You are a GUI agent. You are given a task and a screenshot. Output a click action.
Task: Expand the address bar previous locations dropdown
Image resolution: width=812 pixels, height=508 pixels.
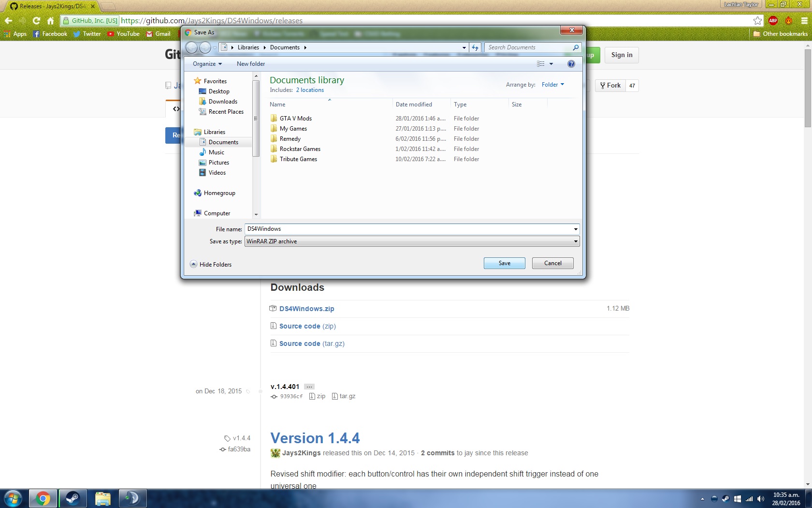click(x=464, y=47)
